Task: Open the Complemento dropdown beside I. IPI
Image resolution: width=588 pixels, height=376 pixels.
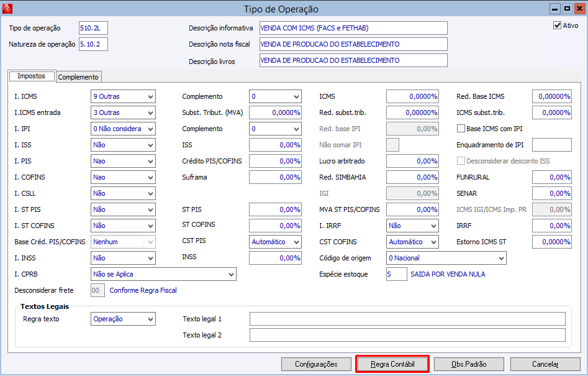Action: click(275, 129)
